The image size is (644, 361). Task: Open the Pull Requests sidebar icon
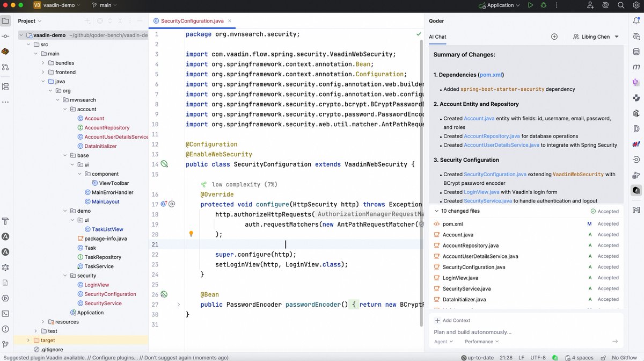[x=5, y=67]
